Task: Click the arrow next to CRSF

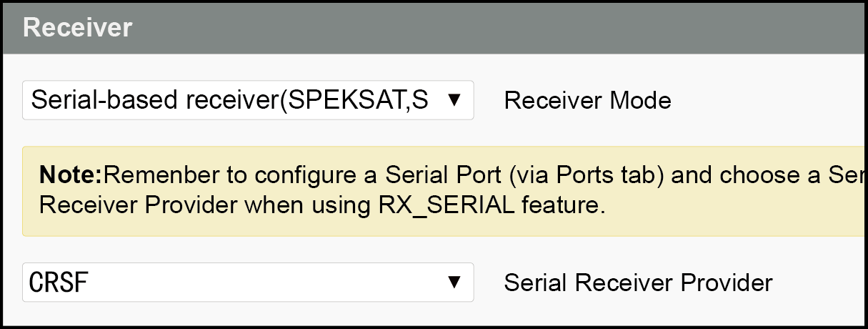Action: (x=453, y=282)
